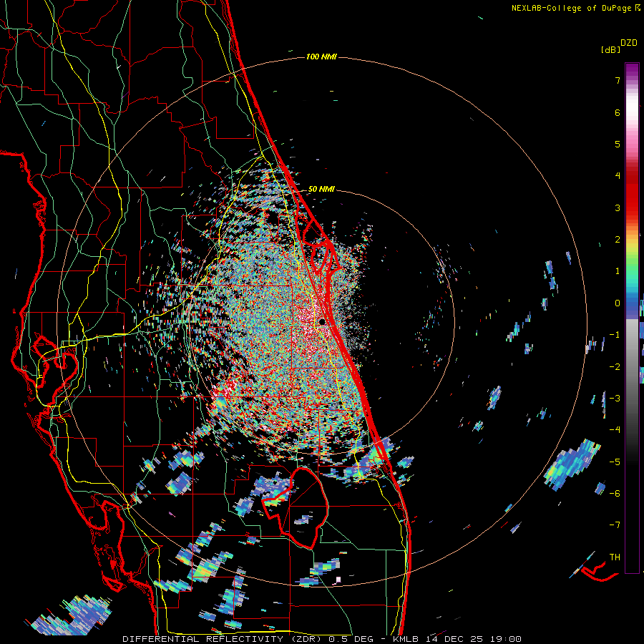Click the -3 value on the scale
The height and width of the screenshot is (644, 644).
point(615,399)
